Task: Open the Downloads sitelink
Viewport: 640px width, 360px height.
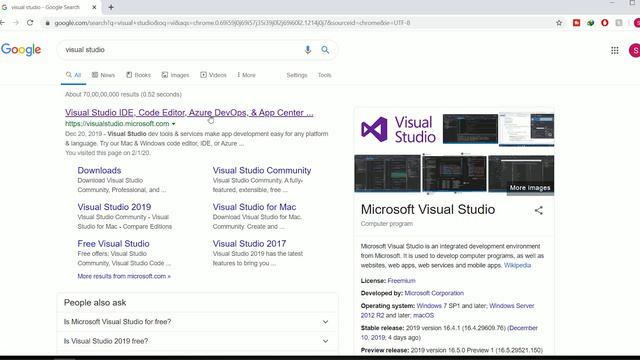Action: click(99, 170)
